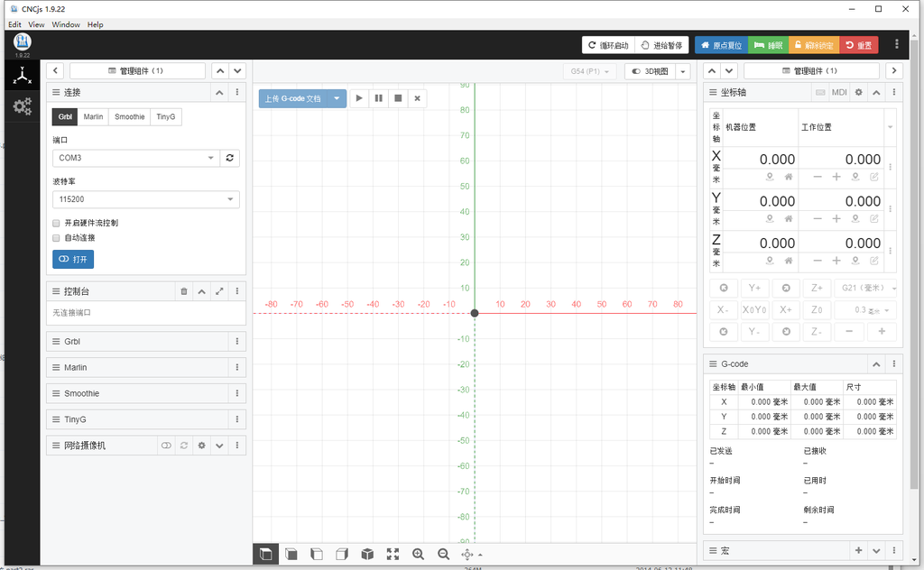Home the Y axis machine position

click(789, 218)
